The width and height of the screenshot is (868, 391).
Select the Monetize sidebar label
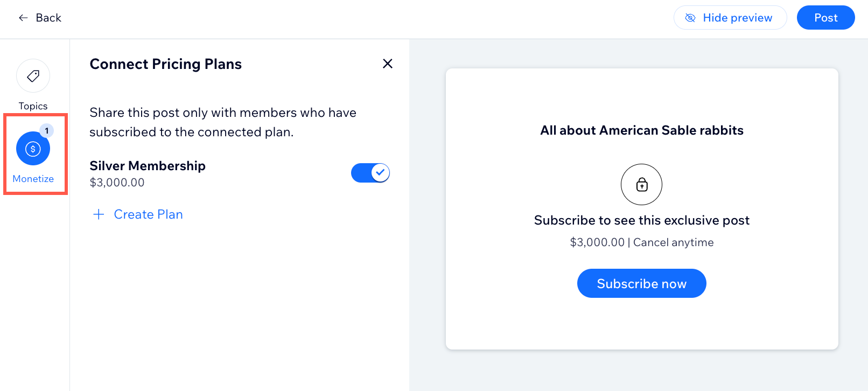[33, 179]
